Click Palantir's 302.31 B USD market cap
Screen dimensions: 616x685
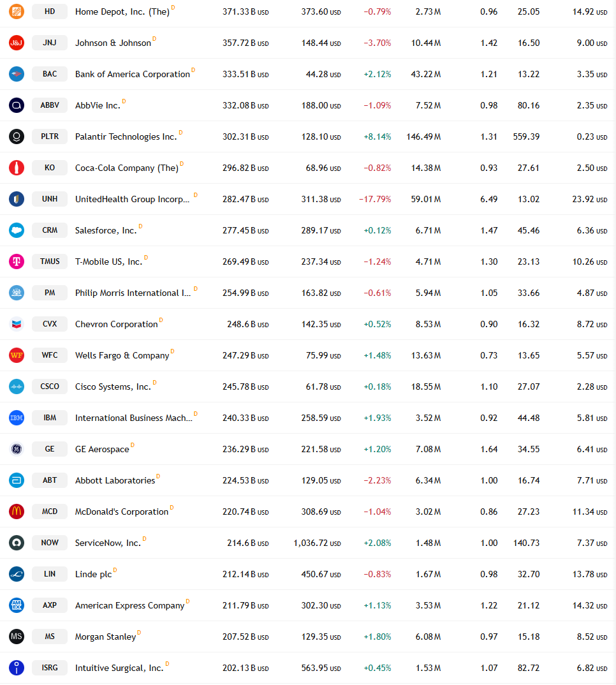point(246,136)
